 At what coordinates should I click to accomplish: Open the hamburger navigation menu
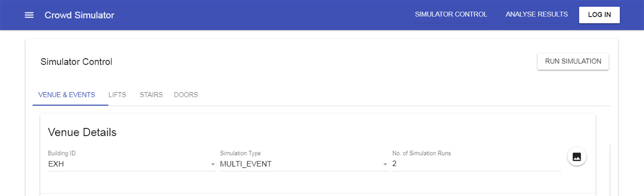pyautogui.click(x=29, y=15)
